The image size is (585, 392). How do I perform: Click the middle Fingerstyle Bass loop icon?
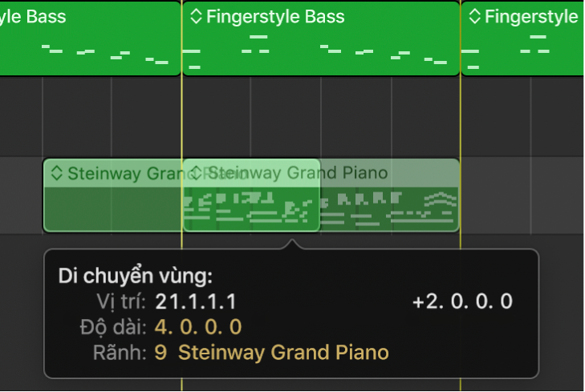(196, 16)
